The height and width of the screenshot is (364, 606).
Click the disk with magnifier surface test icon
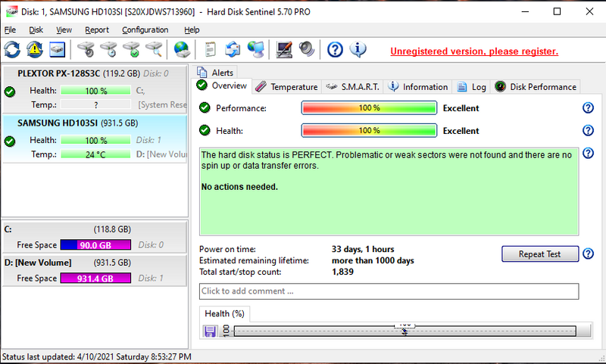pos(155,50)
